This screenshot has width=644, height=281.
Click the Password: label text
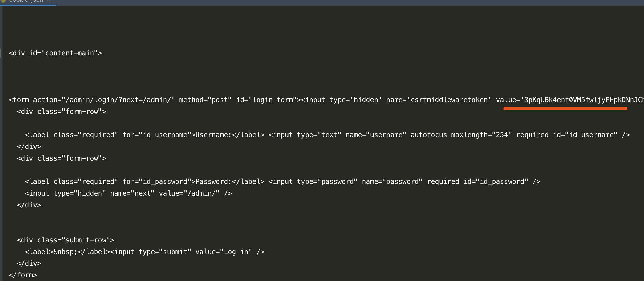pos(213,182)
